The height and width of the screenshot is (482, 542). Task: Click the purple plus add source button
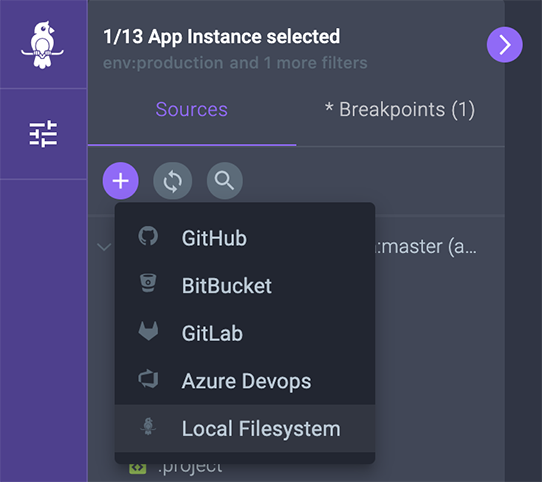tap(121, 181)
